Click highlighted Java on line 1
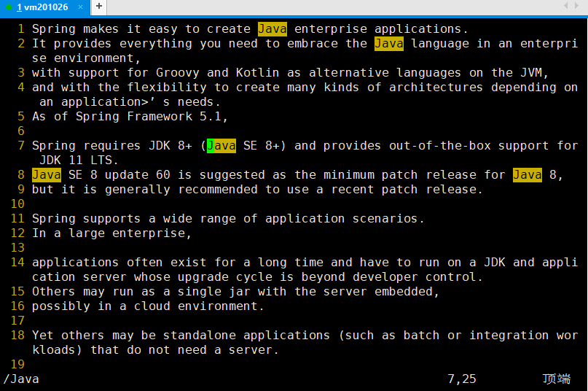Screen dimensions: 588x391 pos(273,29)
